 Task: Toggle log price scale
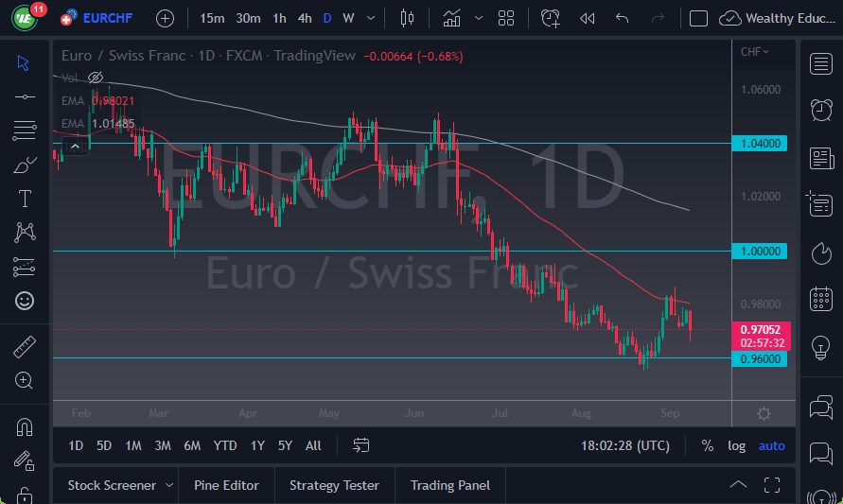(x=736, y=445)
